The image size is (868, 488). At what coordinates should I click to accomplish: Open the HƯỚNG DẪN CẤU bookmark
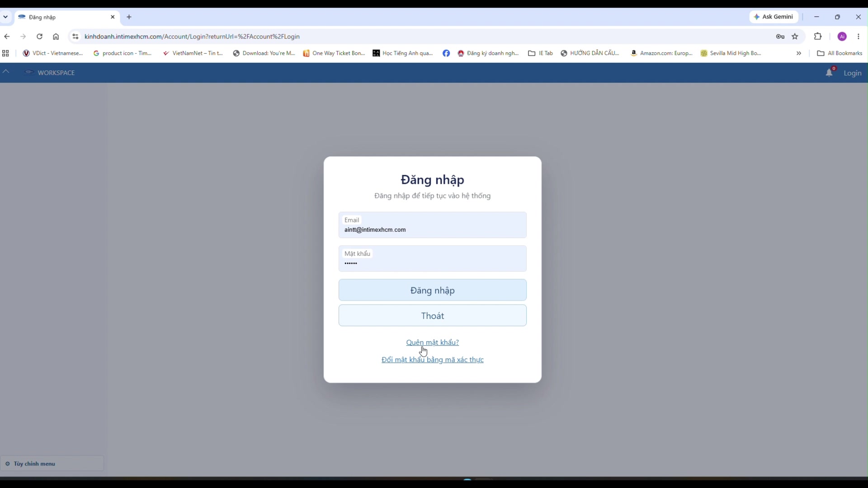point(590,53)
